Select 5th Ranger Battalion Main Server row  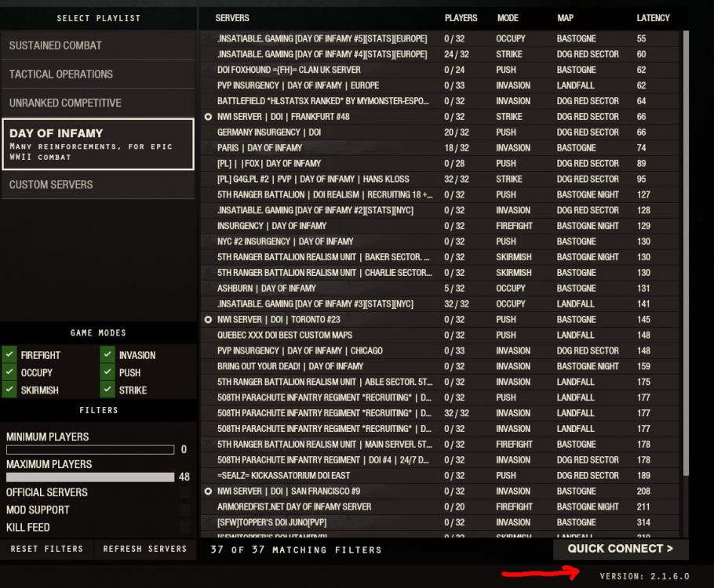[x=439, y=445]
